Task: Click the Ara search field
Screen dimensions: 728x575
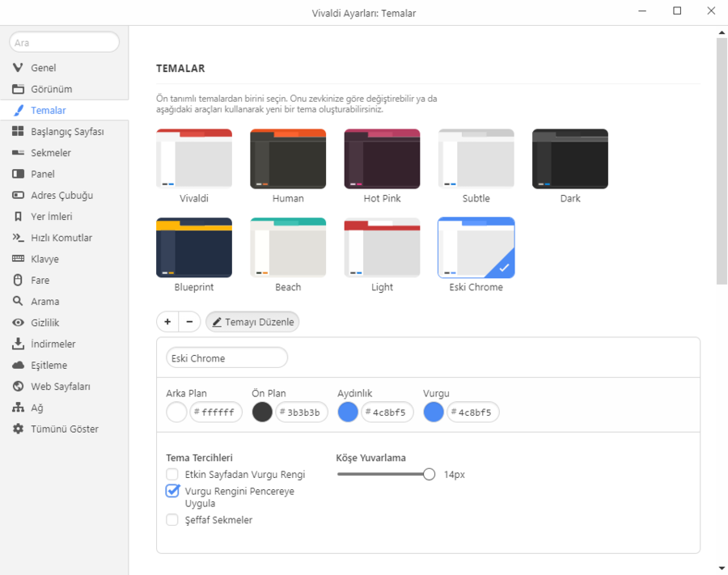Action: (x=65, y=42)
